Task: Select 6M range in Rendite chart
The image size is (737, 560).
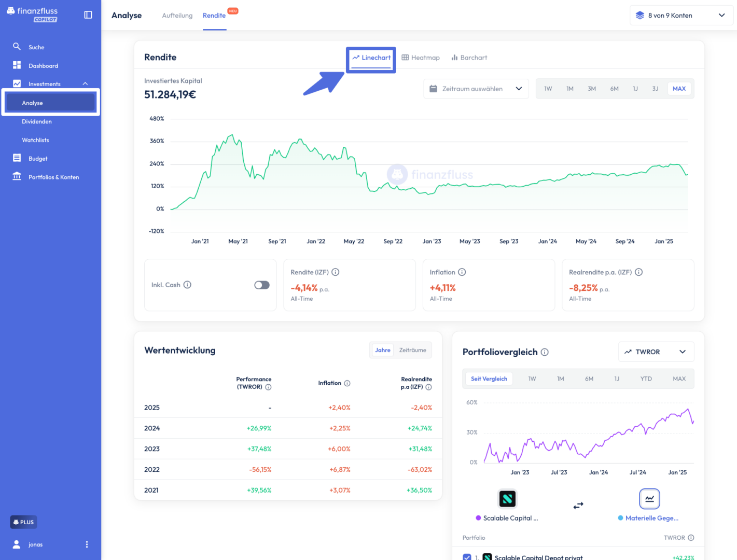Action: (x=614, y=89)
